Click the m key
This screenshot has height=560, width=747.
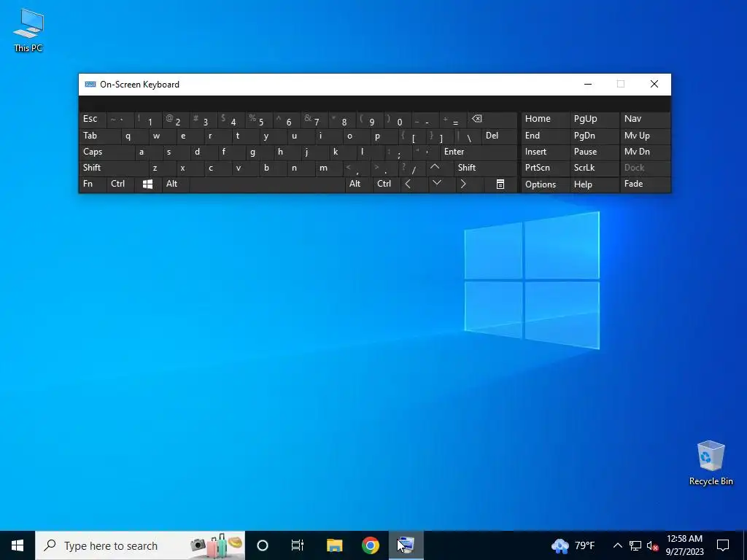click(x=329, y=168)
